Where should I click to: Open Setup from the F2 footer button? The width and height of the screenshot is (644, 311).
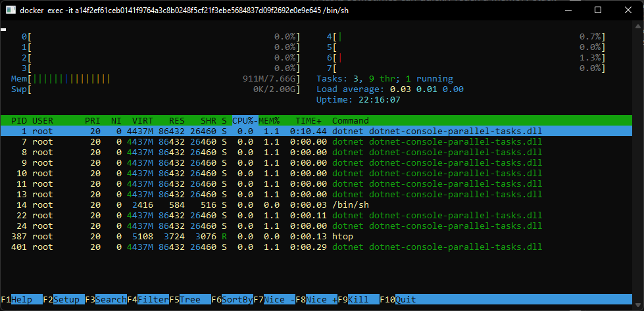tap(64, 300)
